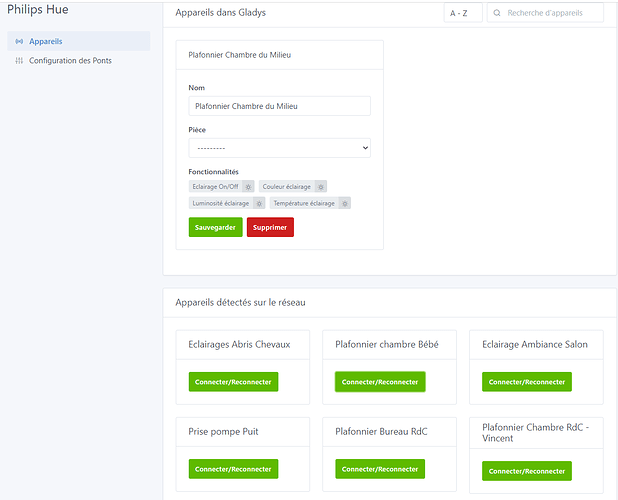
Task: Click the light icon on Eclairage On/Off tag
Action: [248, 186]
